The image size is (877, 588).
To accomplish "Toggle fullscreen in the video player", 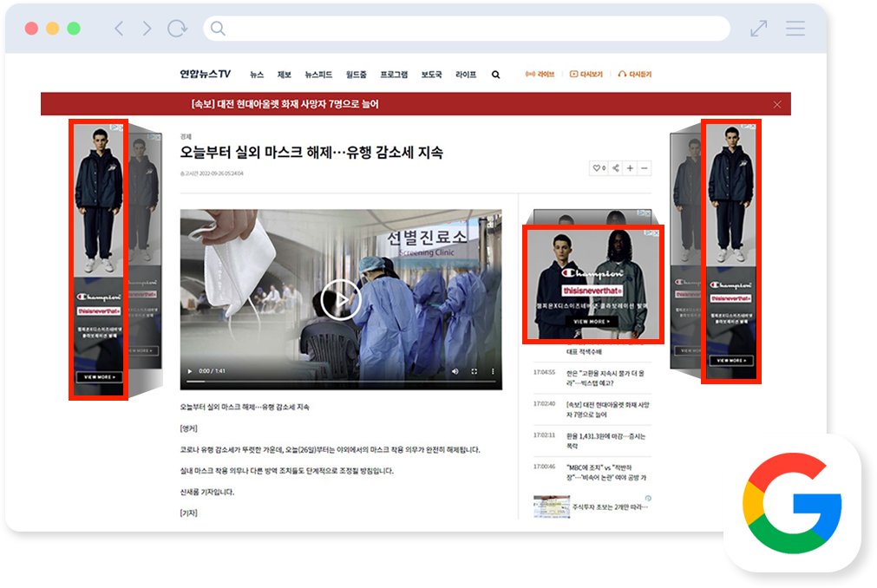I will coord(474,371).
